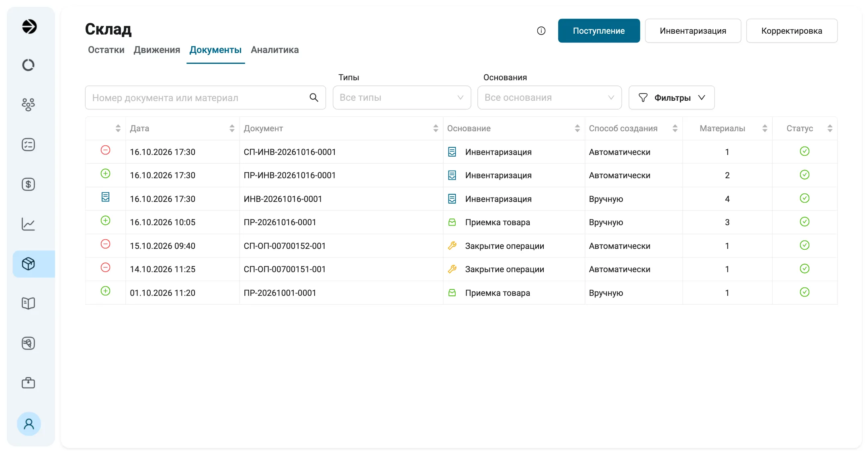
Task: Open the Все основания dropdown
Action: (x=549, y=98)
